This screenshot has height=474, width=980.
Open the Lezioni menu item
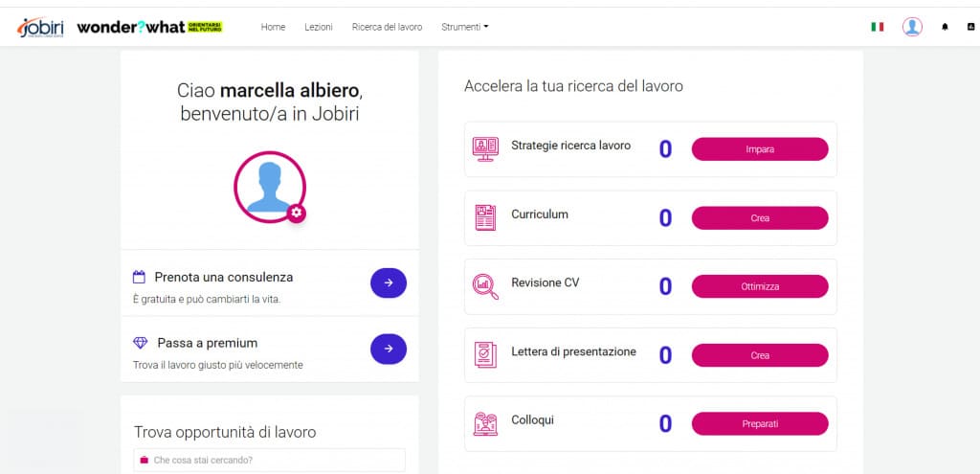coord(319,27)
